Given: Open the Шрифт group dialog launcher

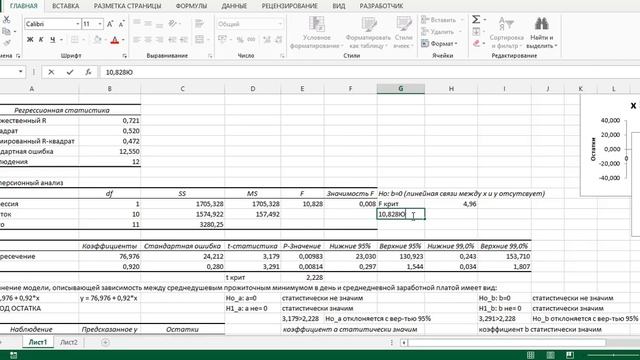Looking at the screenshot, I should coord(124,56).
